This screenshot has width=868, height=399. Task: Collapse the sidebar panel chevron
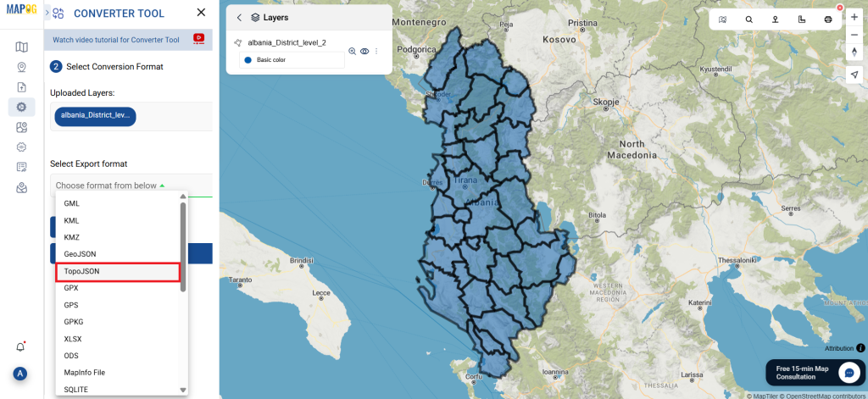tap(47, 12)
